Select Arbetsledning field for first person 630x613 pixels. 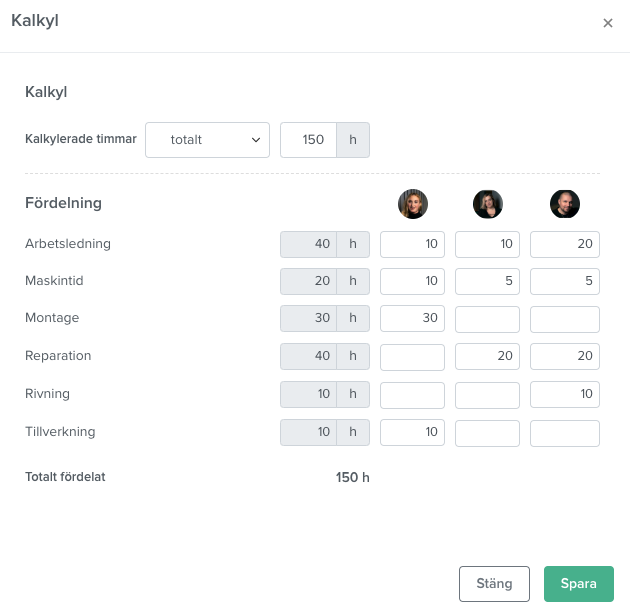pos(412,244)
